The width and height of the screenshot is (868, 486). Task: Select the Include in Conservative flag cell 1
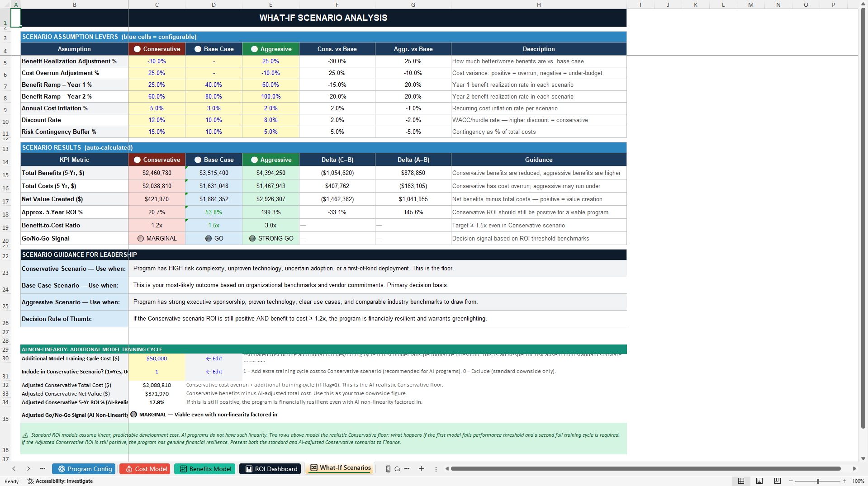157,372
